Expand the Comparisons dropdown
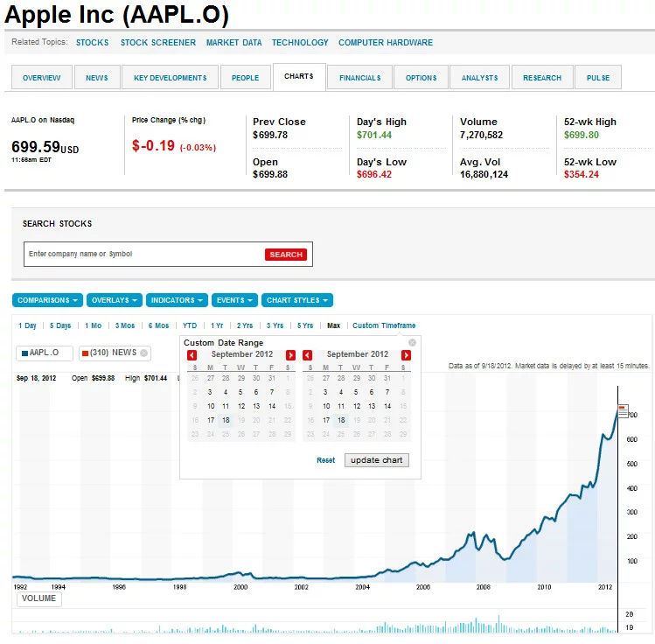This screenshot has height=644, width=655. coord(48,300)
